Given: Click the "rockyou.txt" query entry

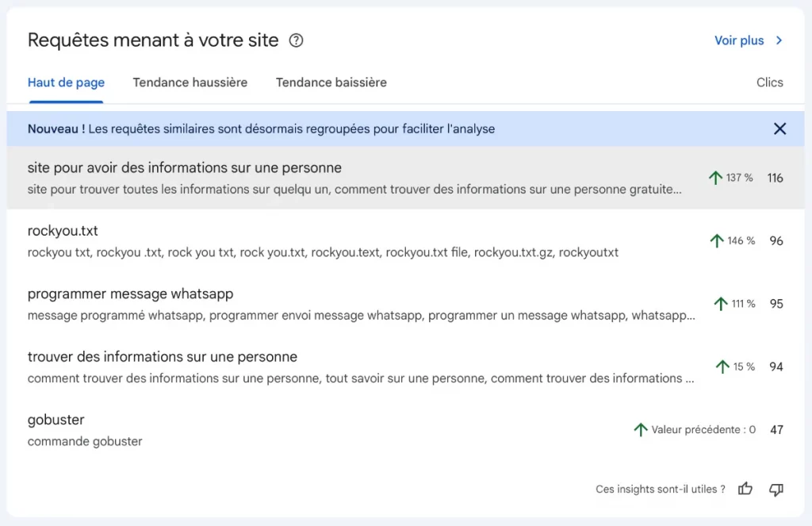Looking at the screenshot, I should (63, 231).
